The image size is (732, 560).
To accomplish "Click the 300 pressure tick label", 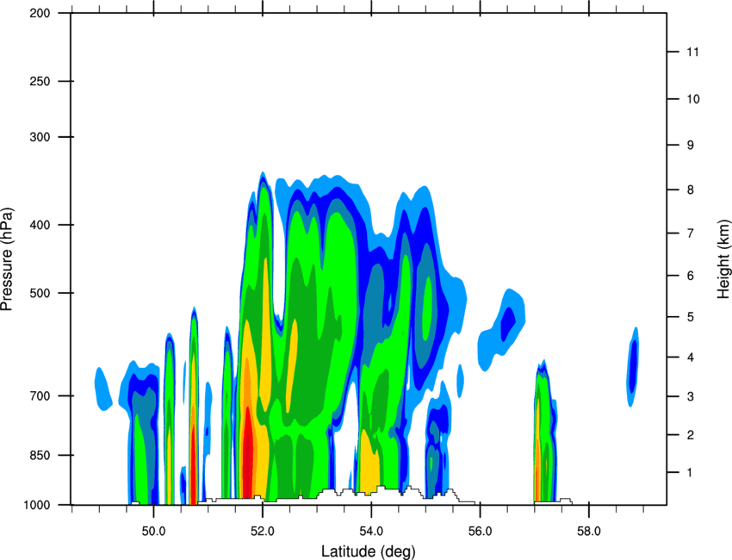I will click(40, 137).
